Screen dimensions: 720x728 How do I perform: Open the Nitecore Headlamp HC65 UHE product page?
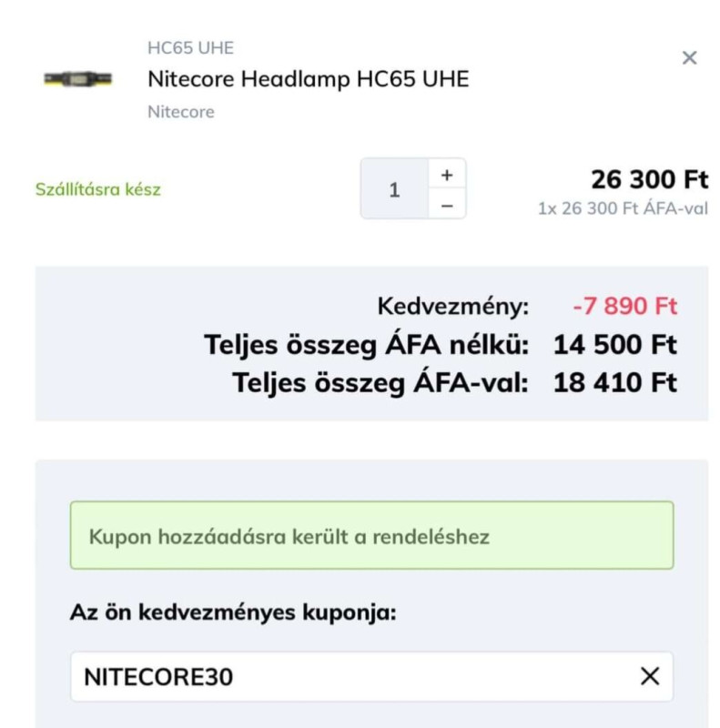click(308, 79)
